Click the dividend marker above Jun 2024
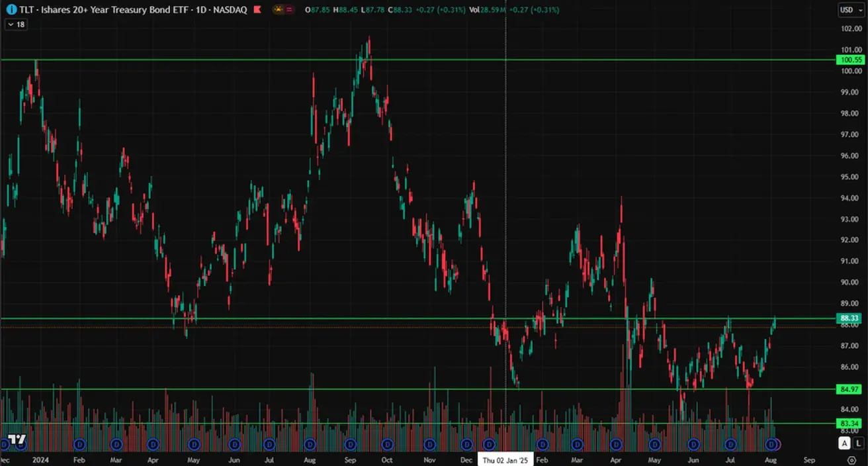The width and height of the screenshot is (868, 466). click(234, 443)
